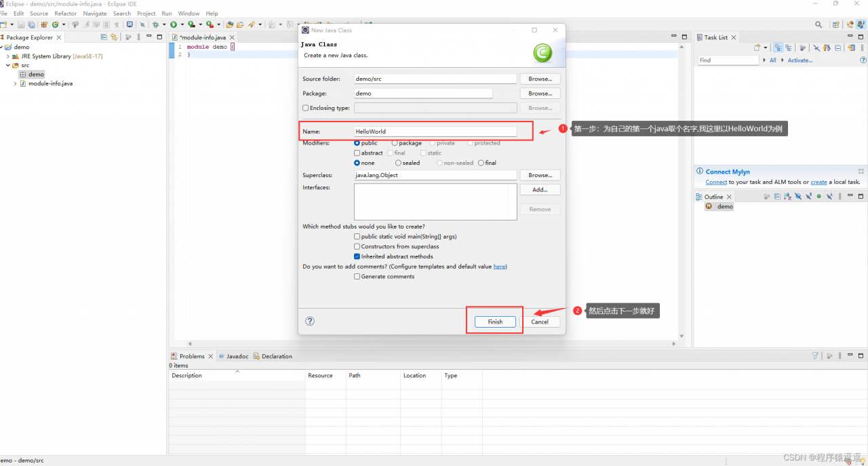Click the Save All toolbar icon

point(31,24)
